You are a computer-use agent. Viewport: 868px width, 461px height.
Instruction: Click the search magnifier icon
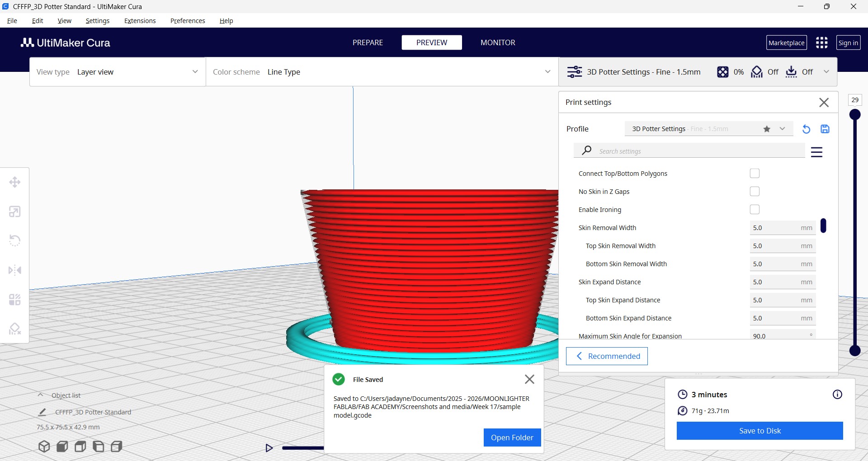[x=586, y=150]
